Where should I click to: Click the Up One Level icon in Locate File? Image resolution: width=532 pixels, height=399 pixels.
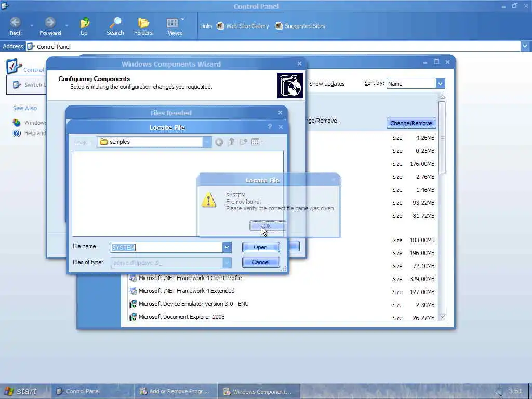231,142
